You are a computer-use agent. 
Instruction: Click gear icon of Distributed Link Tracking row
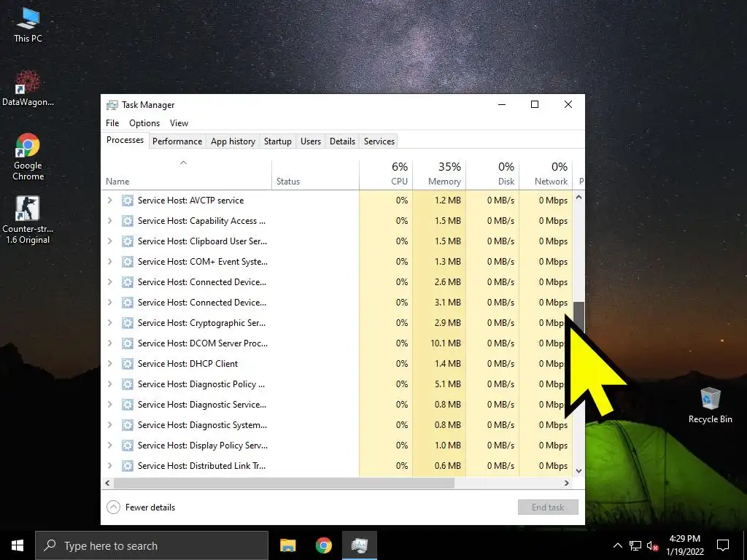click(127, 466)
